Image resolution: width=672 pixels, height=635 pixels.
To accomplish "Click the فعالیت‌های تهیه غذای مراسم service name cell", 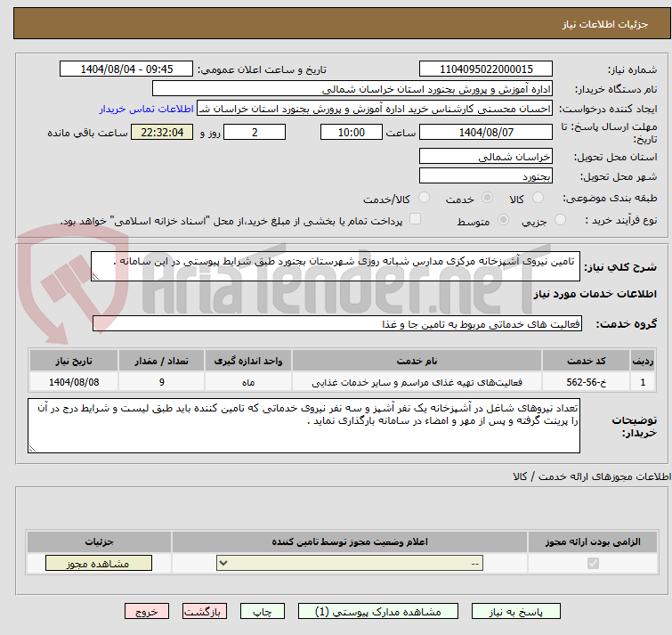I will pyautogui.click(x=417, y=382).
